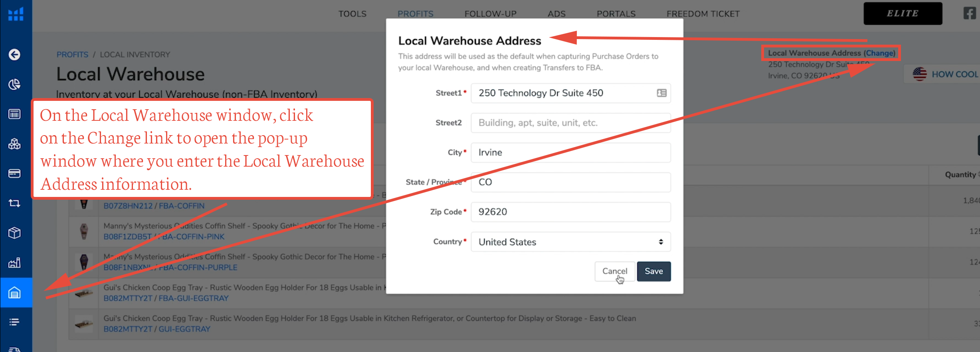Click the stacked cubes icon in sidebar
This screenshot has height=352, width=980.
tap(15, 144)
